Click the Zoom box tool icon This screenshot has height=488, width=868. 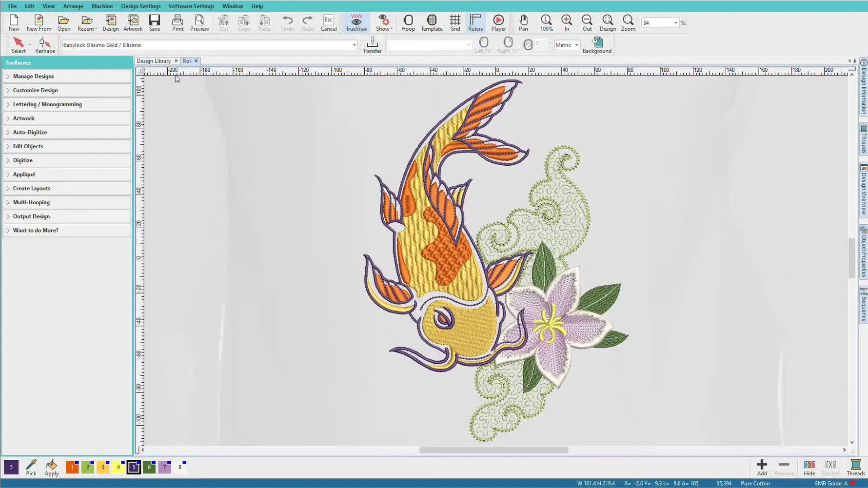click(x=628, y=22)
